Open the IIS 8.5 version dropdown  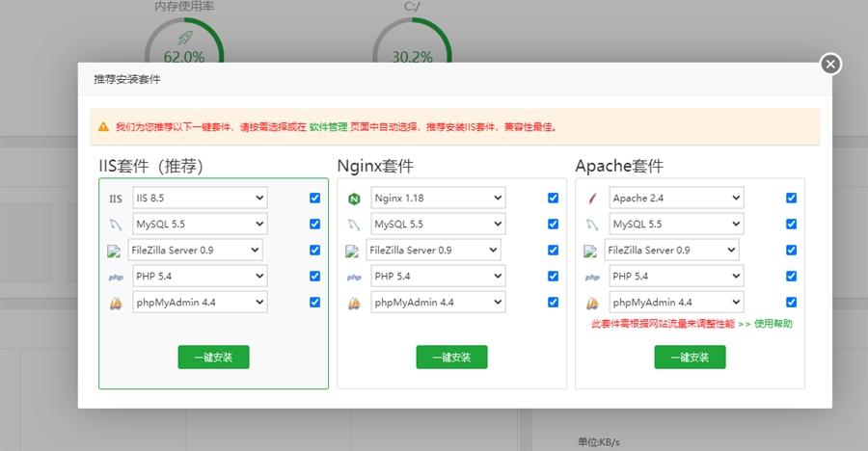(200, 198)
